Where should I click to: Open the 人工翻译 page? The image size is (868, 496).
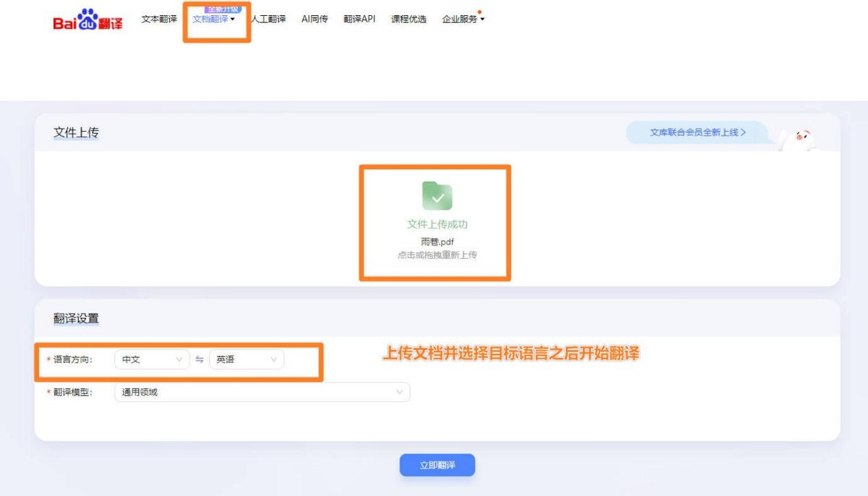coord(271,20)
